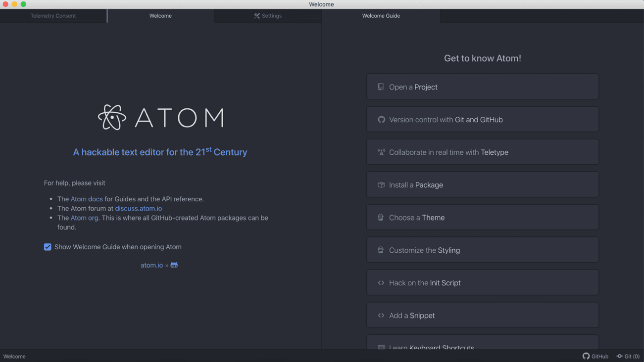The height and width of the screenshot is (362, 644).
Task: Expand the Customize the Styling section
Action: (x=483, y=250)
